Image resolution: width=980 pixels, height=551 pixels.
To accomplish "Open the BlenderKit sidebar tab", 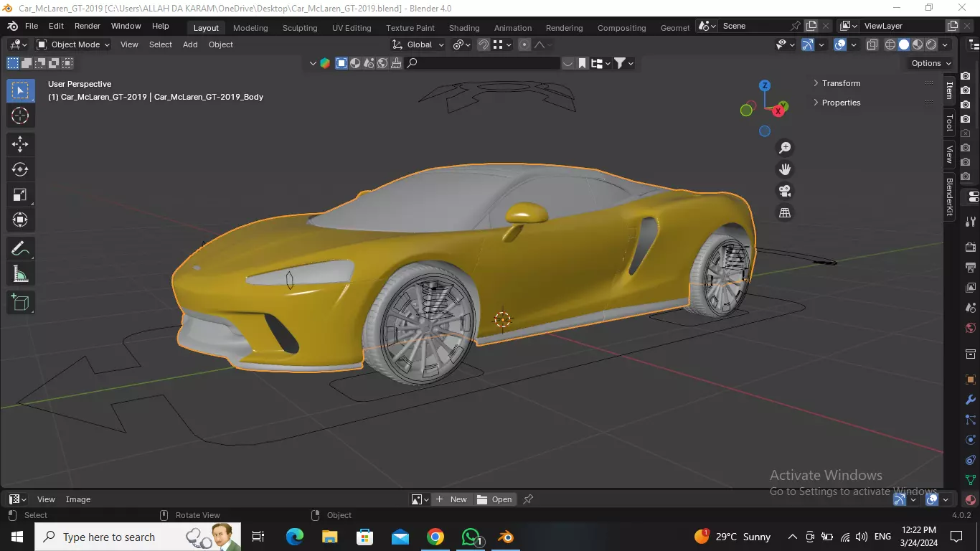I will pyautogui.click(x=949, y=197).
